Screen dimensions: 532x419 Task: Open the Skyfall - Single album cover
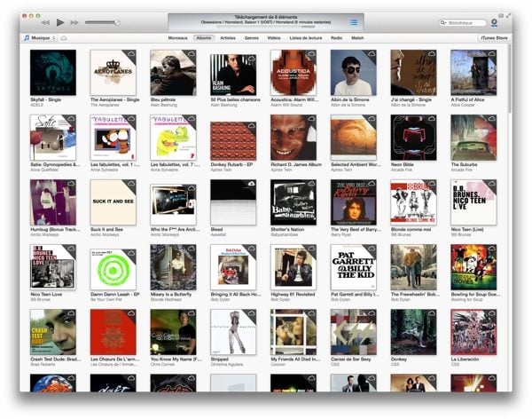coord(52,73)
